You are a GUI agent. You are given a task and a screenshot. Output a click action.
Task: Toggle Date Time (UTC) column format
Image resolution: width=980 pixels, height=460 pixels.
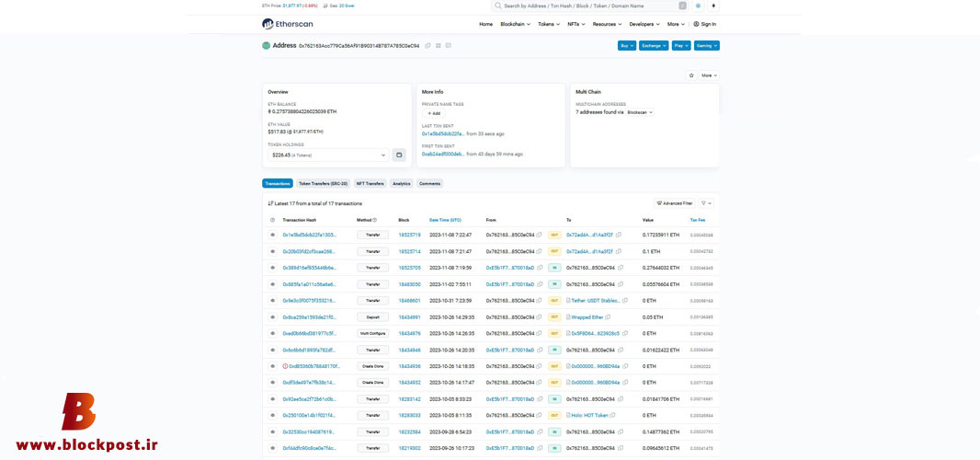445,220
